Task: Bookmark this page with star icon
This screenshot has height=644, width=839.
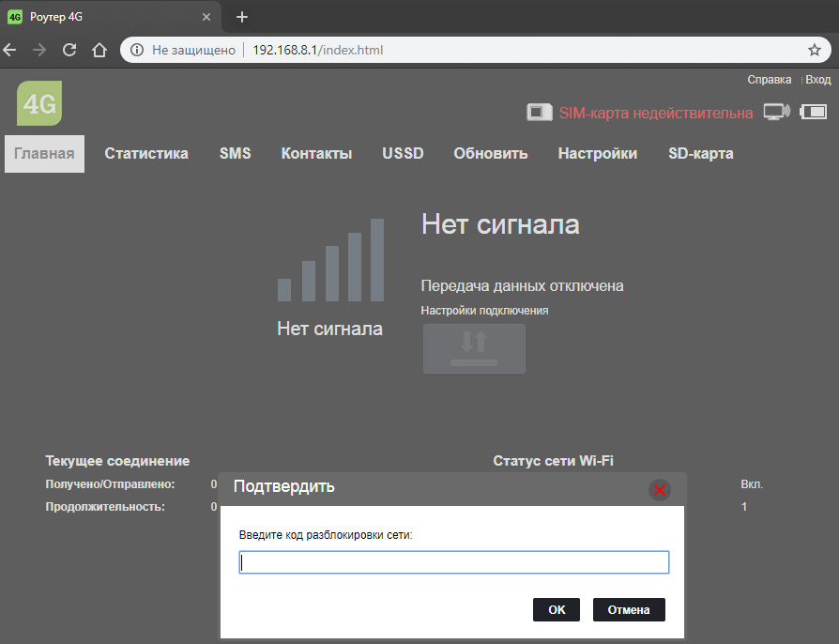Action: click(x=814, y=50)
